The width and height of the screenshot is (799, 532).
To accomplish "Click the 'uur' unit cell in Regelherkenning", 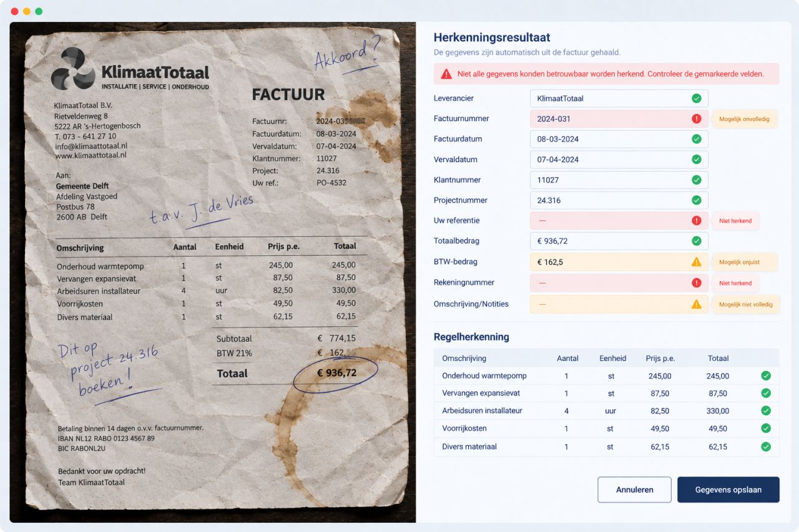I will pyautogui.click(x=611, y=411).
